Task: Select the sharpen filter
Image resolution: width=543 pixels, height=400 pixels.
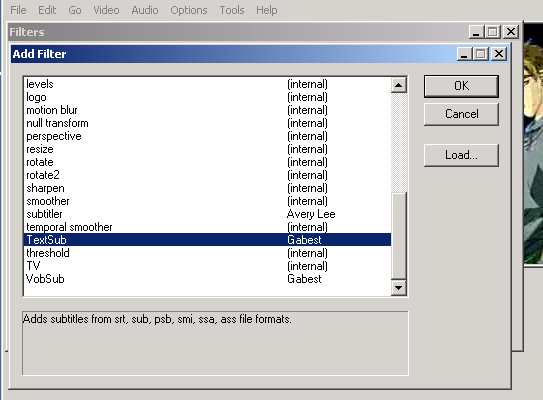Action: (208, 188)
